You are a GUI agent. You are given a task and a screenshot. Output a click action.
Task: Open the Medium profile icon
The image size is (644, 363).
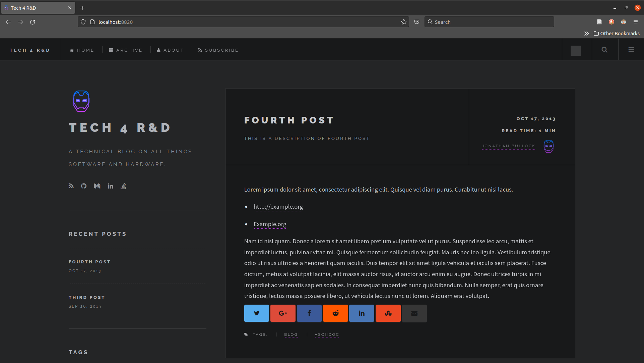[97, 186]
